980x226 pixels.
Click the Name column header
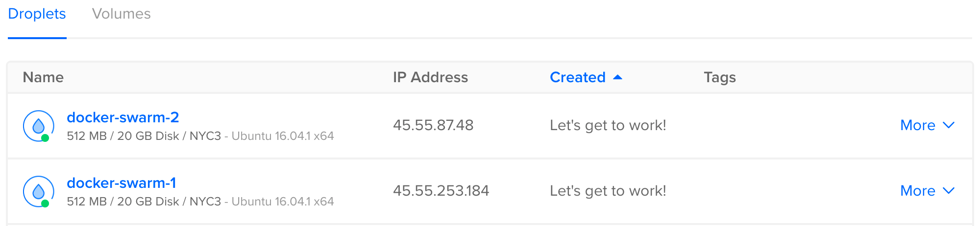coord(43,77)
